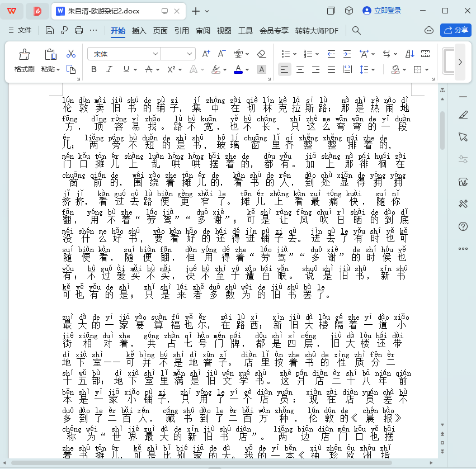Expand Paste (粘贴) options dropdown
This screenshot has height=469, width=476.
(58, 69)
